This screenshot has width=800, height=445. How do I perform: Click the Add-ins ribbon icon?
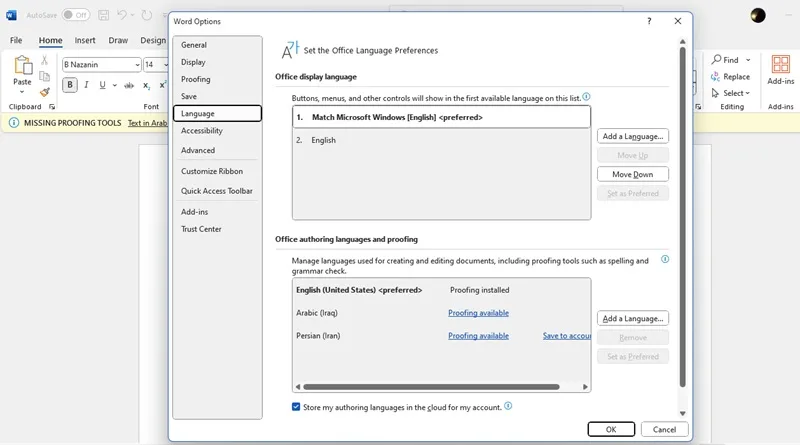coord(781,65)
